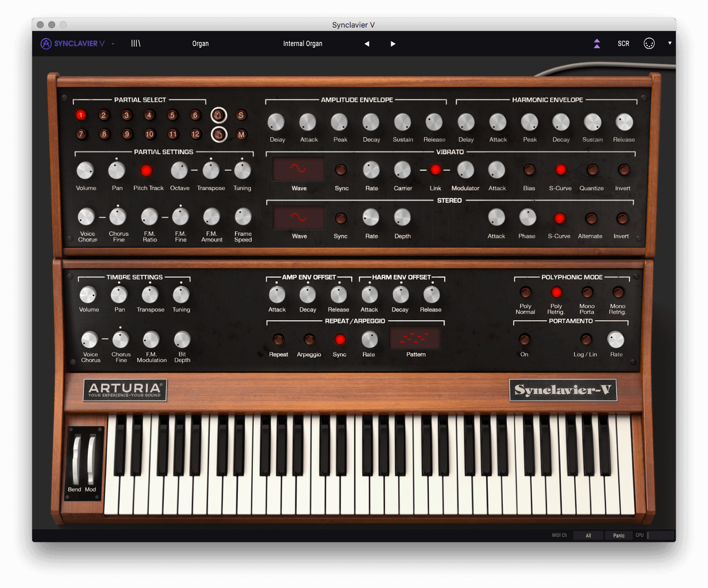708x588 pixels.
Task: Open Stereo Wave shape selector
Action: (x=298, y=218)
